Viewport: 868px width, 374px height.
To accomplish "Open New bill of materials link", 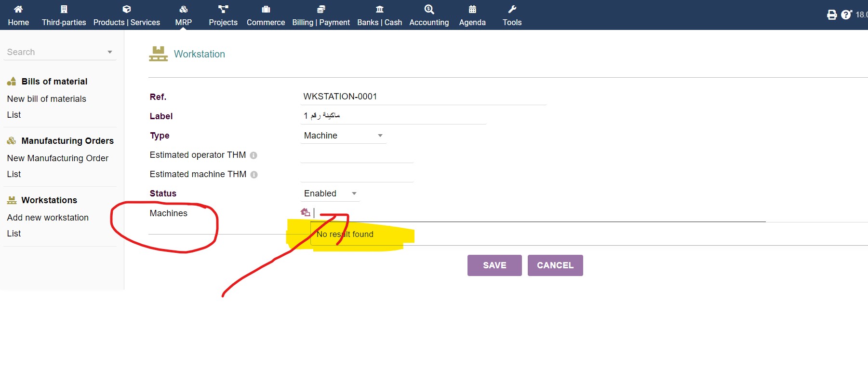I will (47, 99).
